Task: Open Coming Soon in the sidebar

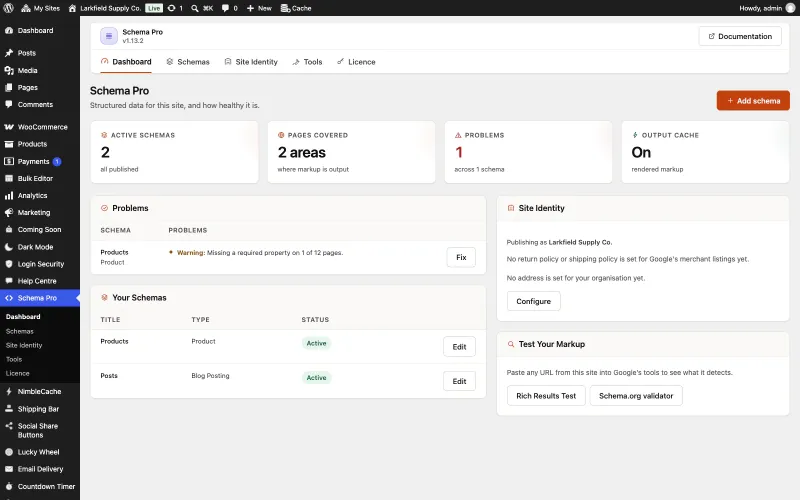Action: coord(40,230)
